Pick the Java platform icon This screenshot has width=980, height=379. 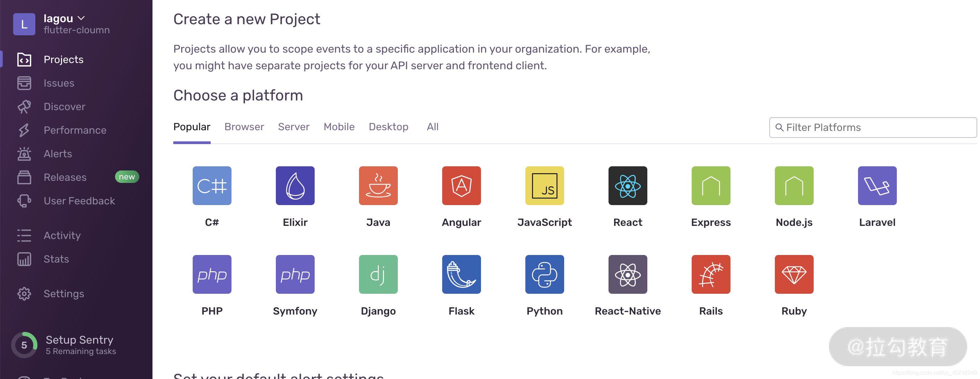click(378, 185)
